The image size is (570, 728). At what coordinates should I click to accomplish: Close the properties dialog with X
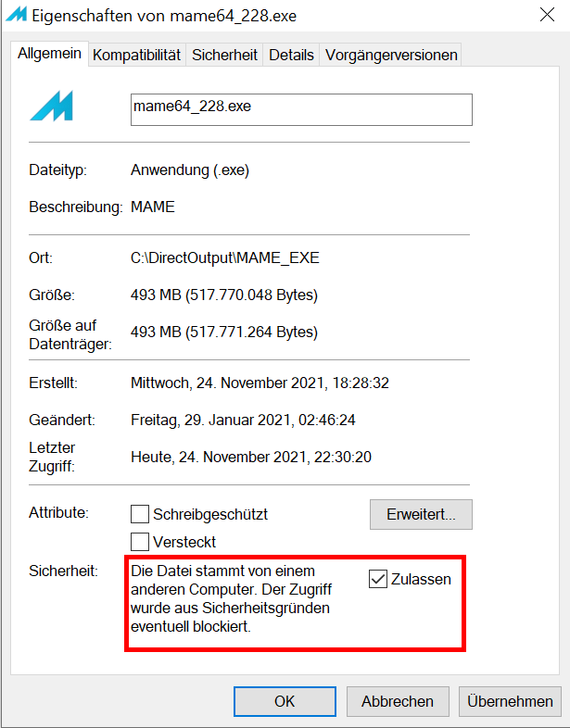547,15
